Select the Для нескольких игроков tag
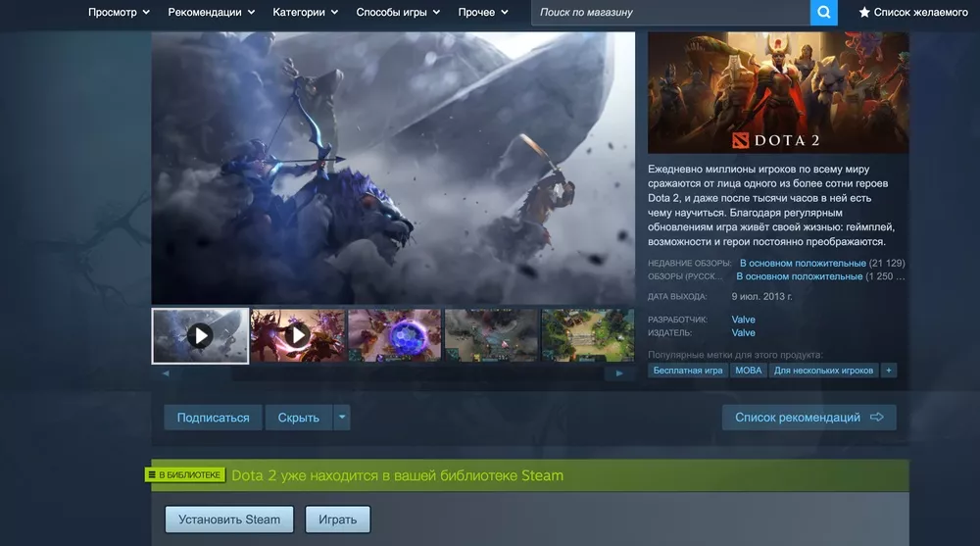Image resolution: width=980 pixels, height=546 pixels. click(823, 371)
